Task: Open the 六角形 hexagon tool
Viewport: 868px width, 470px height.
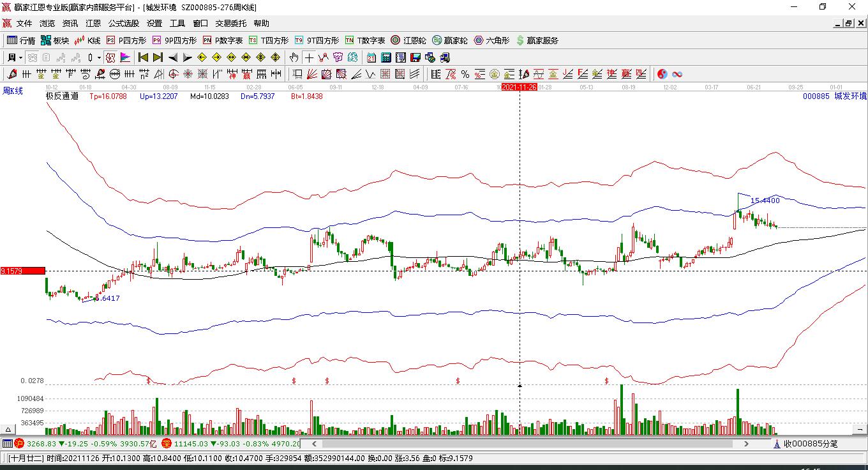Action: click(491, 40)
